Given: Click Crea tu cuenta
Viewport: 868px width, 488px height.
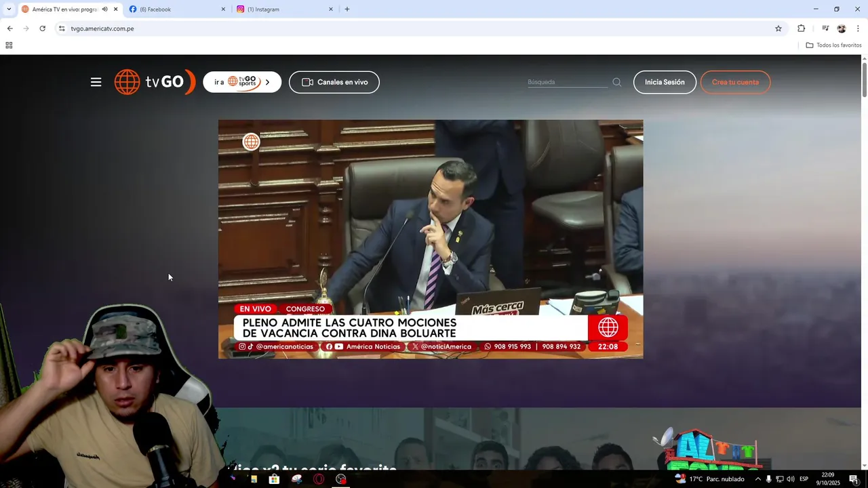Looking at the screenshot, I should click(735, 82).
